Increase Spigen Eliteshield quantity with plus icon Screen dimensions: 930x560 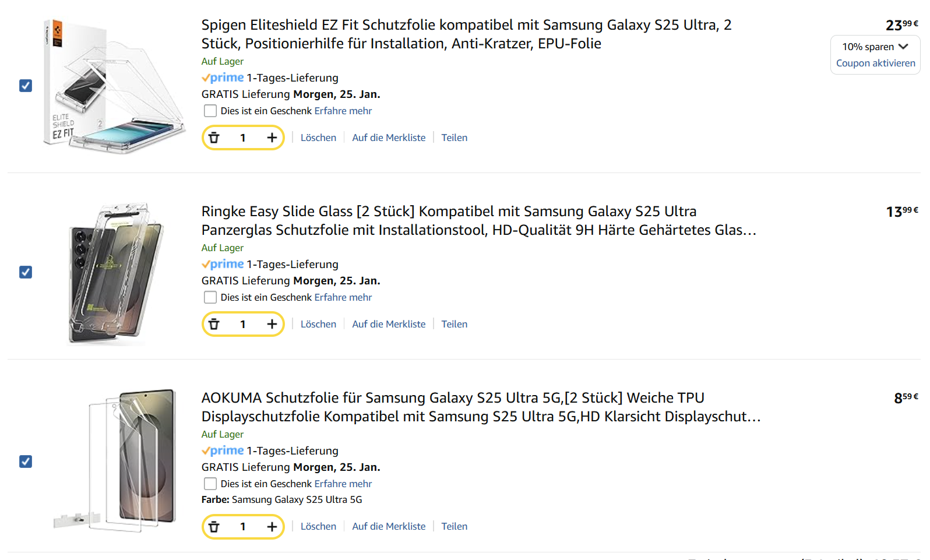pos(272,138)
